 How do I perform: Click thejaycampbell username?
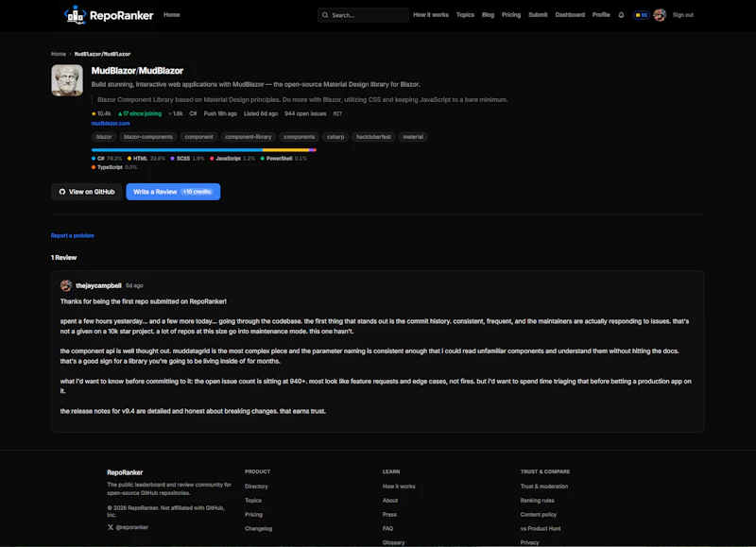point(98,286)
